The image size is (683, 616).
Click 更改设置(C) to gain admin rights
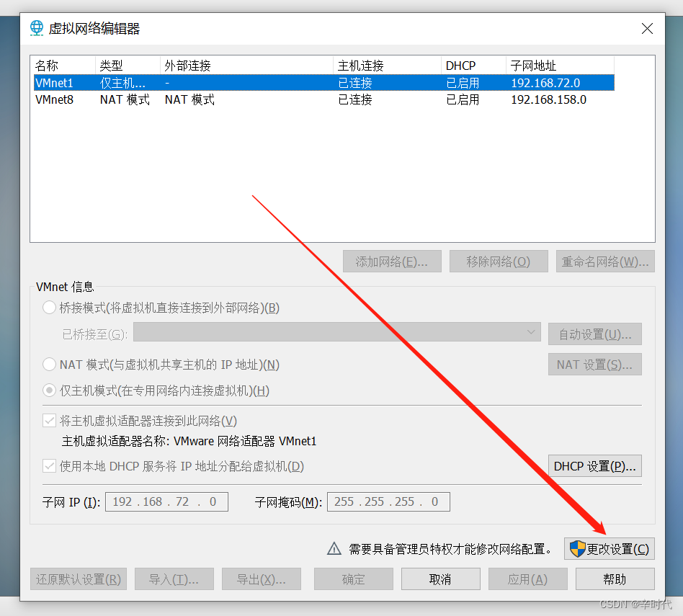click(x=610, y=549)
